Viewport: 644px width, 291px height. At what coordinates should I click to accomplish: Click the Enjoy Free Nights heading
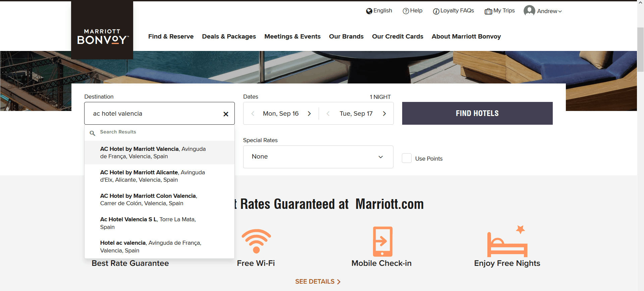click(507, 263)
